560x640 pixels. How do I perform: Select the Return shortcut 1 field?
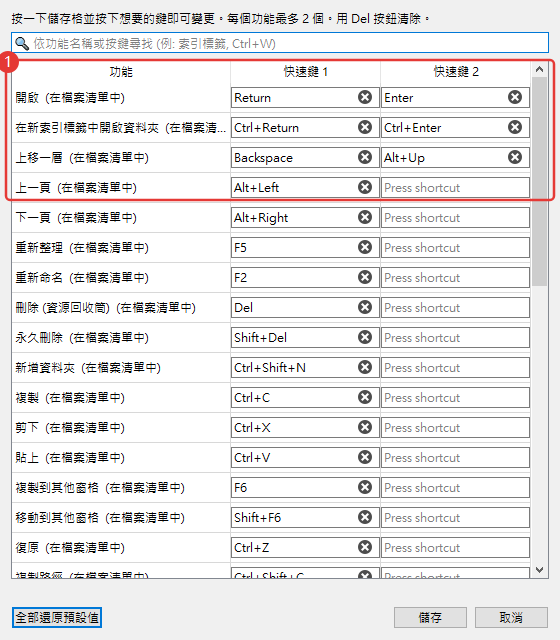305,98
